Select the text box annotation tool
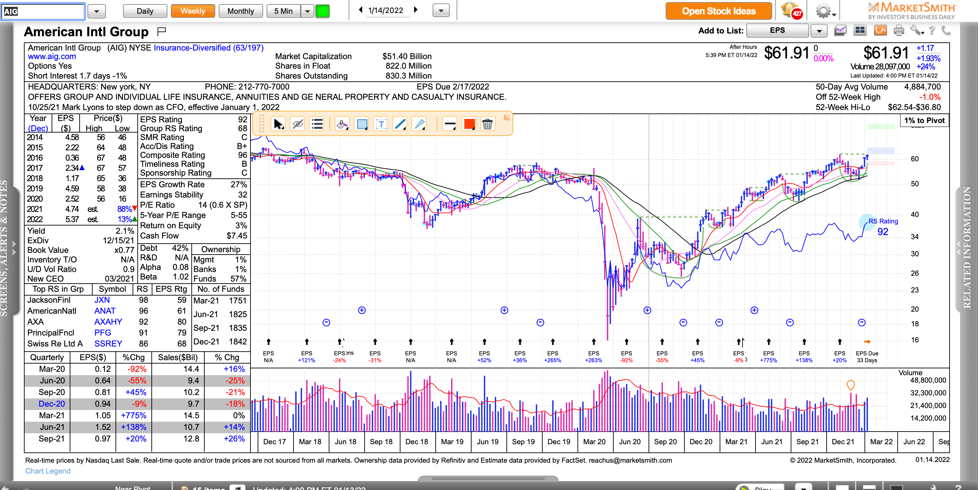The image size is (980, 490). point(381,124)
